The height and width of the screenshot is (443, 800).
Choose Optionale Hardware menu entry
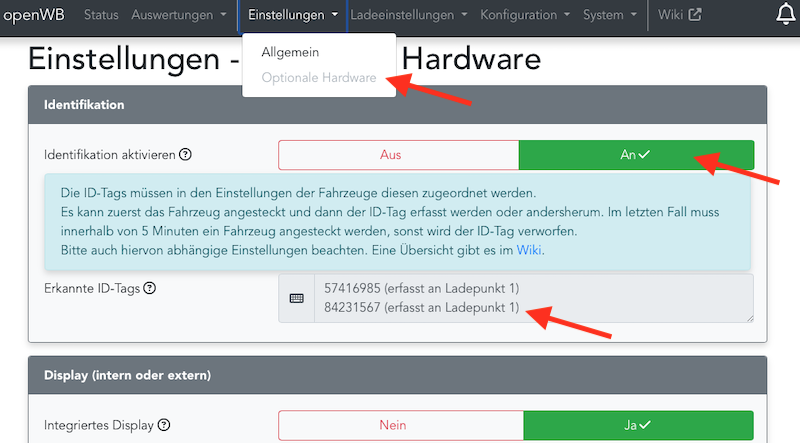[x=318, y=77]
